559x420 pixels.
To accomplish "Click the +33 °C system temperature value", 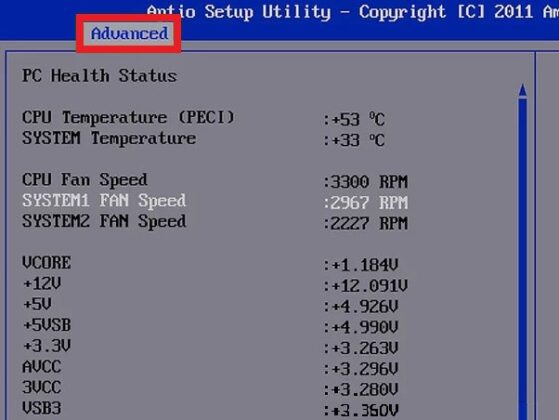I will (354, 140).
